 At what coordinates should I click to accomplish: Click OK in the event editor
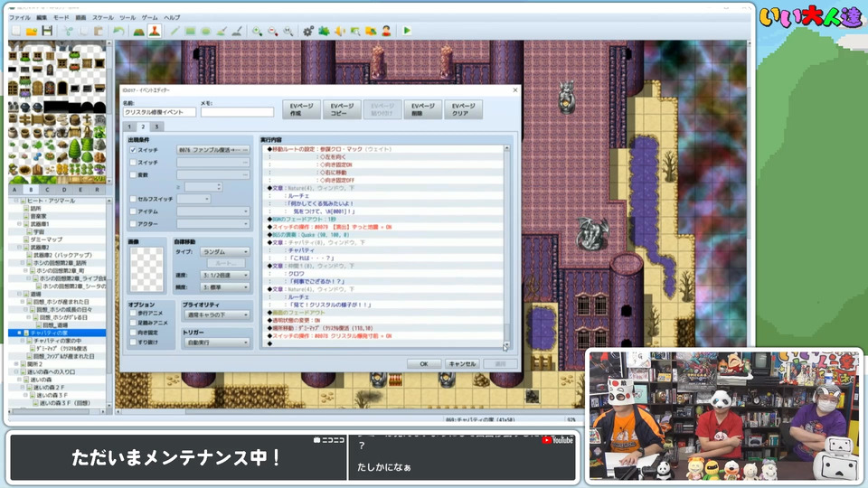[423, 363]
